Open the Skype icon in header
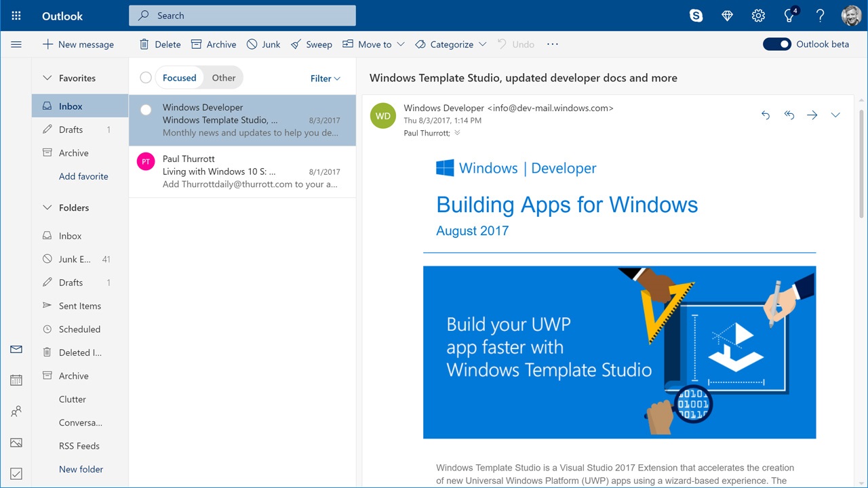868x488 pixels. tap(696, 16)
